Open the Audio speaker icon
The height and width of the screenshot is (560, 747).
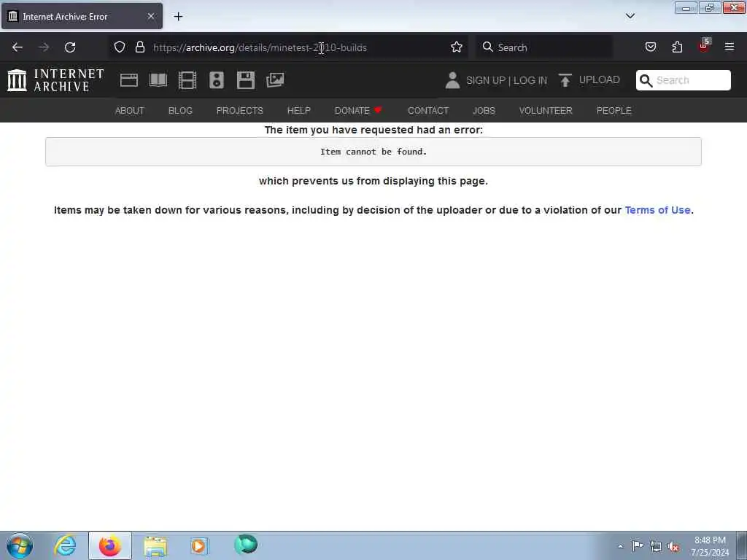point(216,80)
